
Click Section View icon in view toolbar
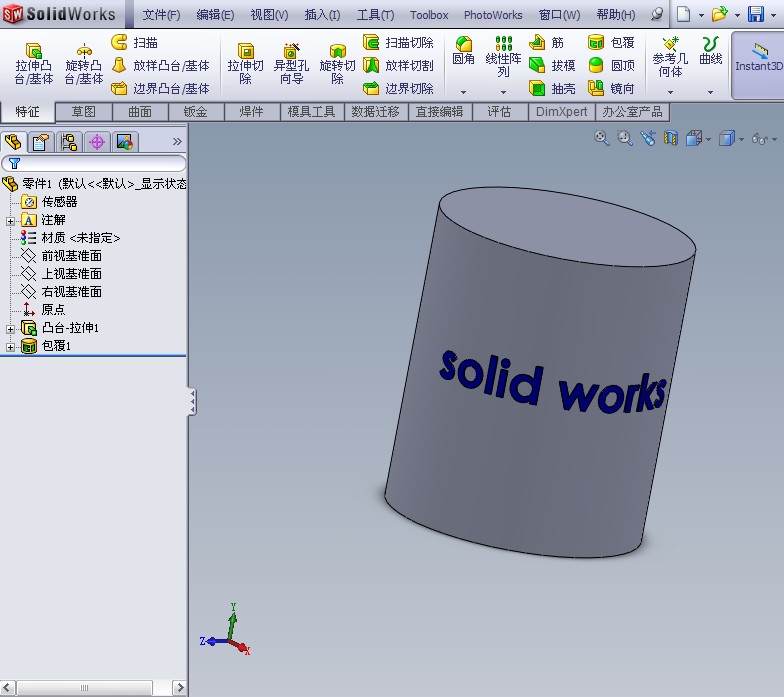click(670, 138)
